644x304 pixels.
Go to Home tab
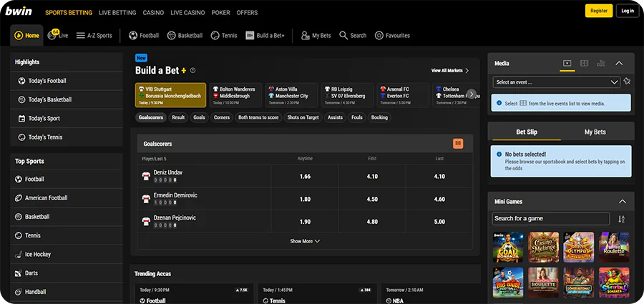(x=27, y=35)
